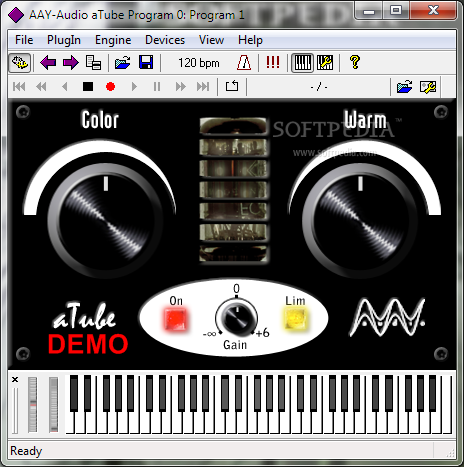Toggle the metronome icon
This screenshot has width=464, height=467.
tap(244, 63)
